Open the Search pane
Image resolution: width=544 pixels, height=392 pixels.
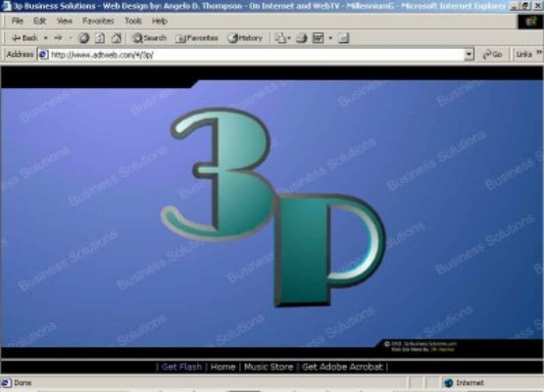coord(149,38)
